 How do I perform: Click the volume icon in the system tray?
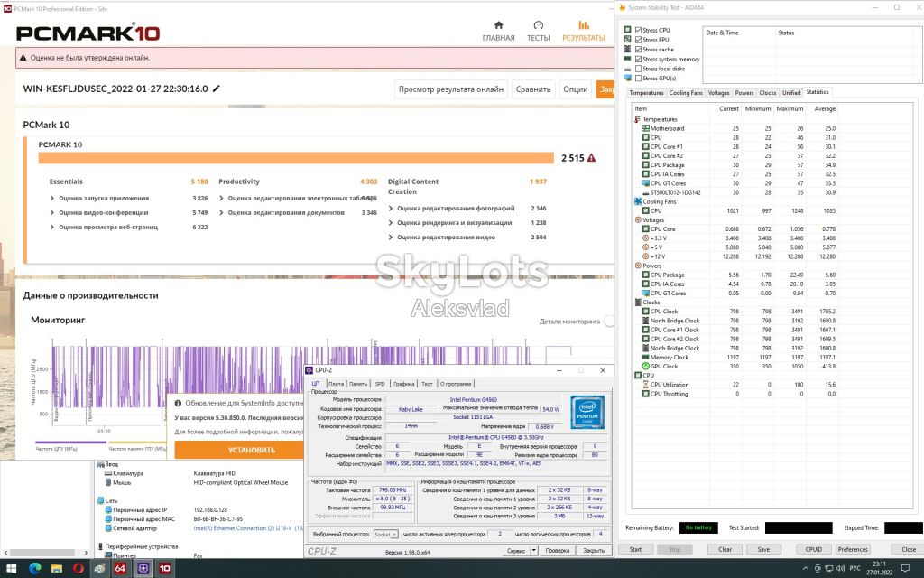click(x=840, y=569)
